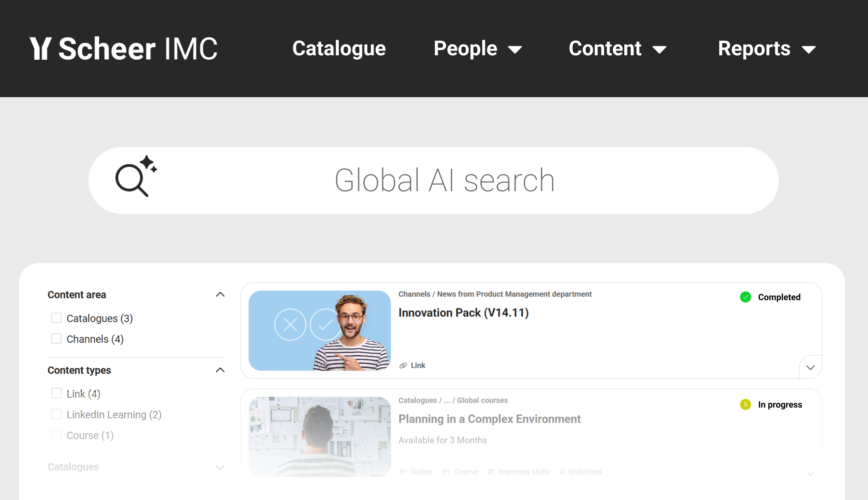Viewport: 868px width, 500px height.
Task: Collapse the Content types filter section
Action: (220, 370)
